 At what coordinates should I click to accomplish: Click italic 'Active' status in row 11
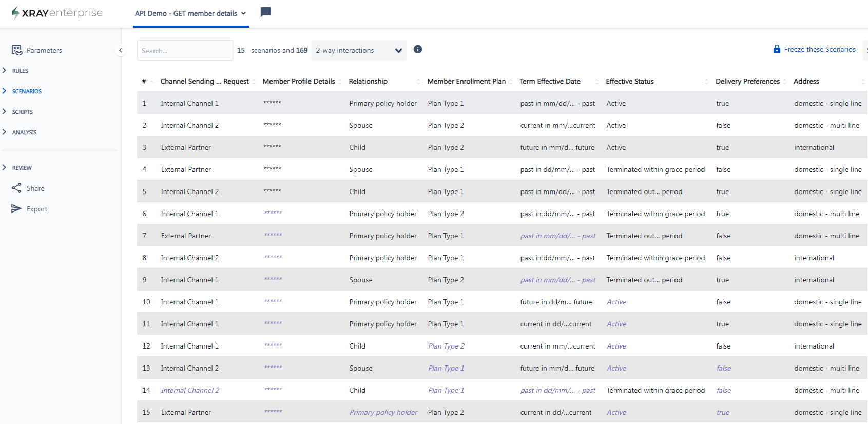[x=616, y=324]
